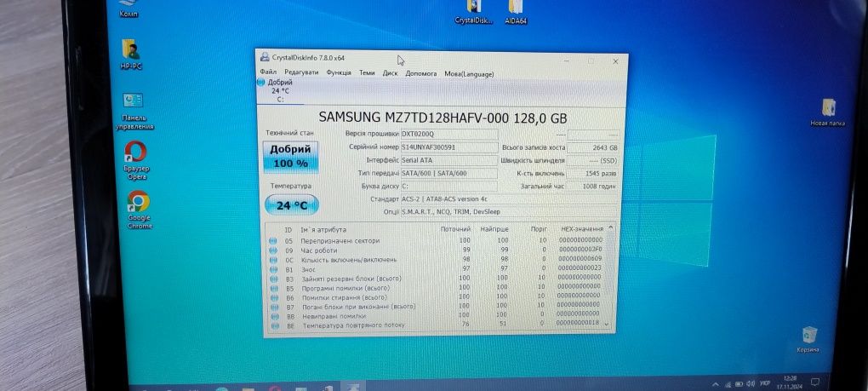Image resolution: width=868 pixels, height=391 pixels.
Task: Click status icon for attribute BB row
Action: pyautogui.click(x=275, y=316)
